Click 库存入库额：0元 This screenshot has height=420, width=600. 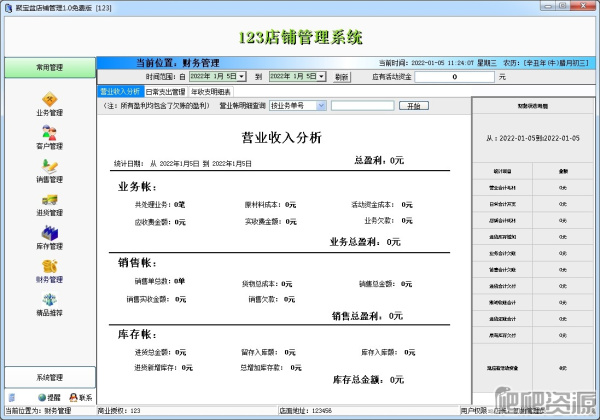pos(388,352)
